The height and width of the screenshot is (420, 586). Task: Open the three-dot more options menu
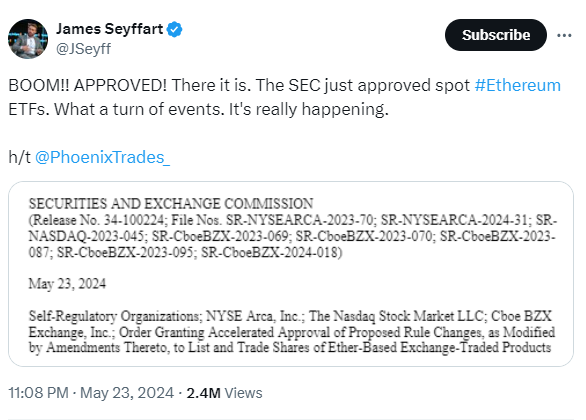pos(564,35)
